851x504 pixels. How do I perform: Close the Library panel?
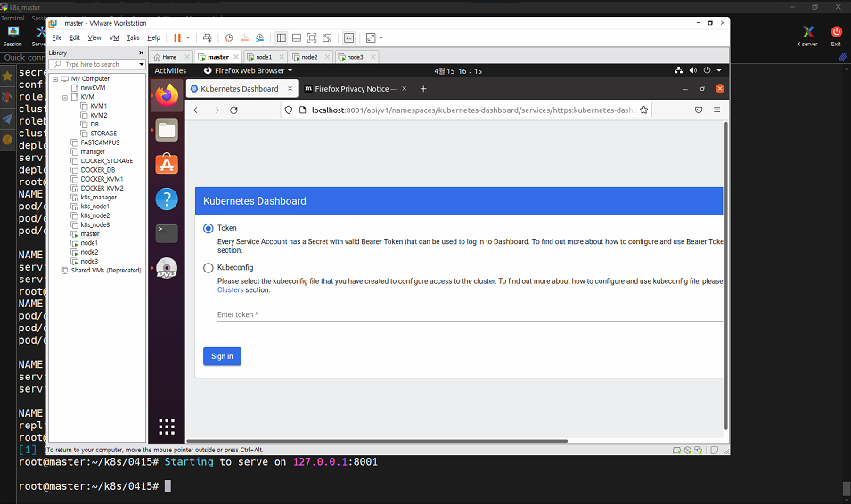(x=141, y=53)
